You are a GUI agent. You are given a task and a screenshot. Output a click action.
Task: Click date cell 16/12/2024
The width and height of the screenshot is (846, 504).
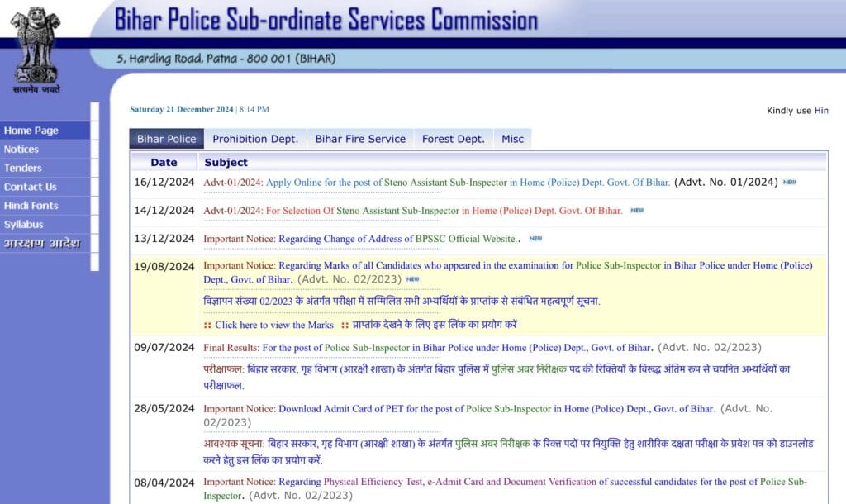[x=164, y=183]
